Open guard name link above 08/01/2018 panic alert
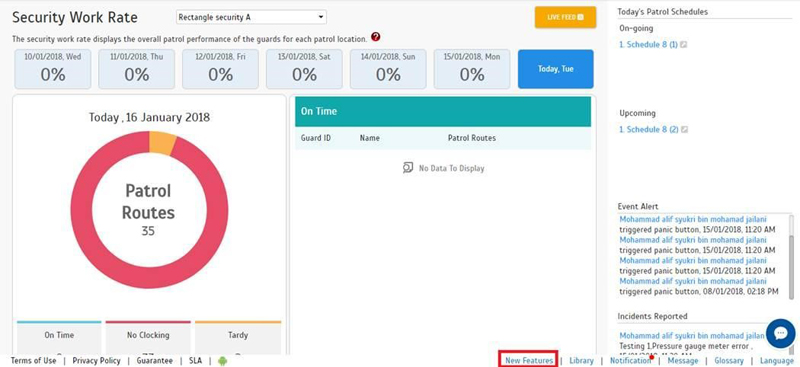Image resolution: width=800 pixels, height=367 pixels. pos(693,281)
